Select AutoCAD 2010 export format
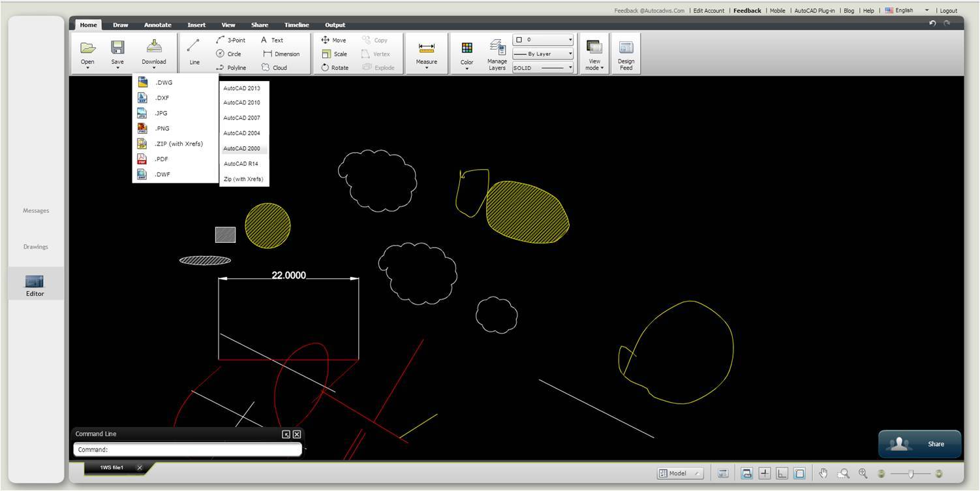980x491 pixels. click(242, 103)
